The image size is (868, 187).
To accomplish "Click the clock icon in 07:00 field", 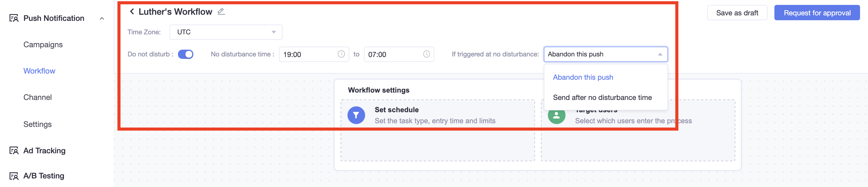I will pos(426,54).
